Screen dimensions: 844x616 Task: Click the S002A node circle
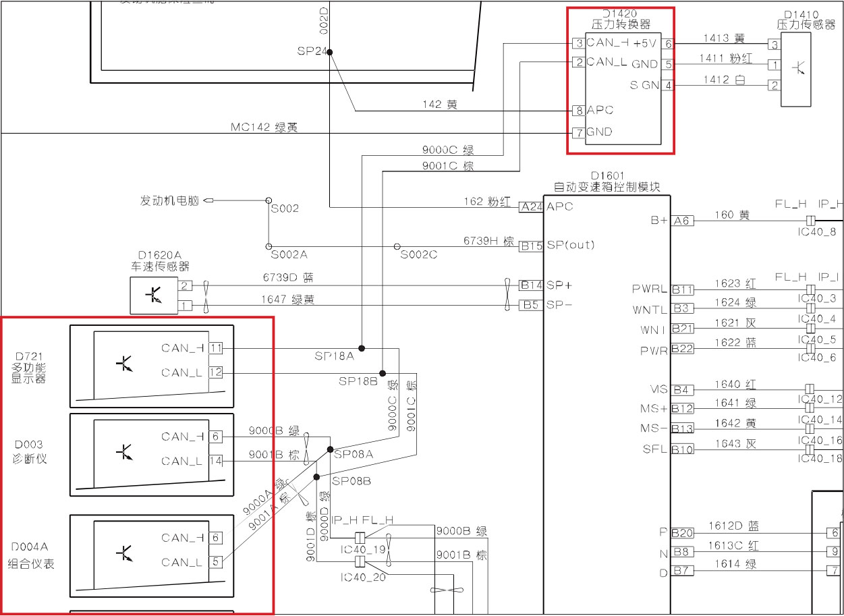point(268,246)
